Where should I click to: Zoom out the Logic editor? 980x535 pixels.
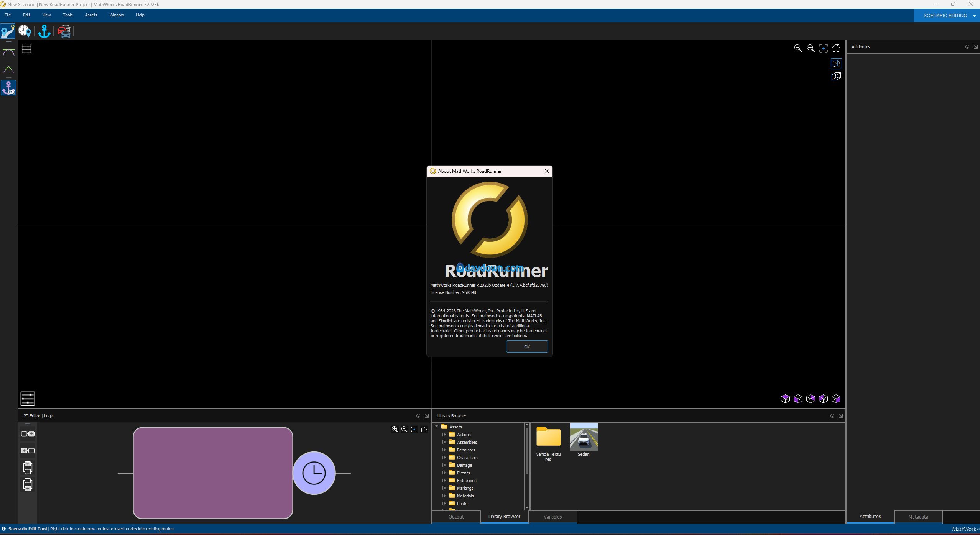tap(404, 430)
